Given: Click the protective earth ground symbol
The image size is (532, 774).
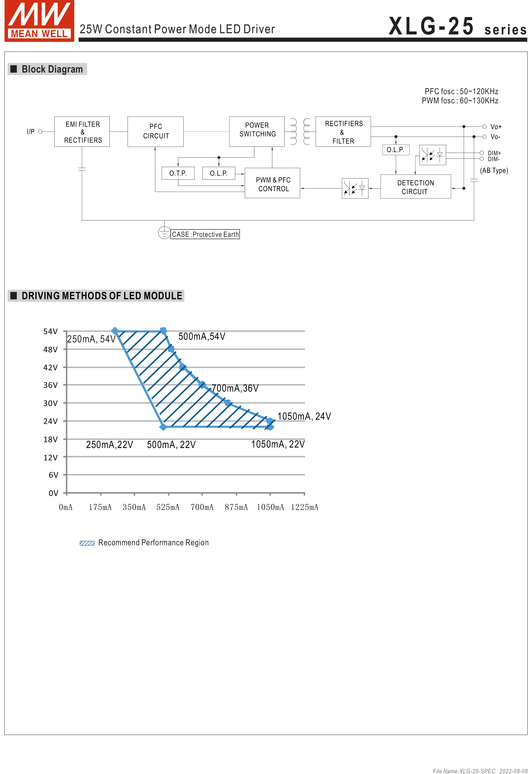Looking at the screenshot, I should 164,233.
